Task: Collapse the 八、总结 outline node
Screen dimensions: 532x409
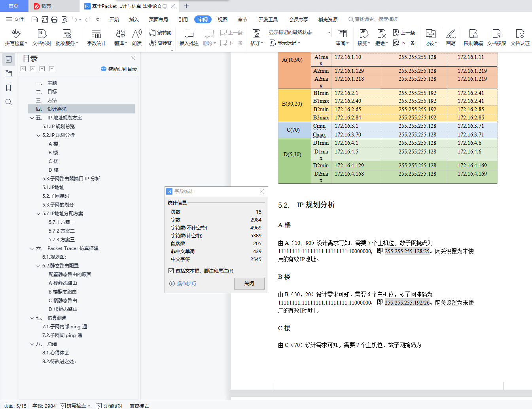Action: tap(32, 344)
